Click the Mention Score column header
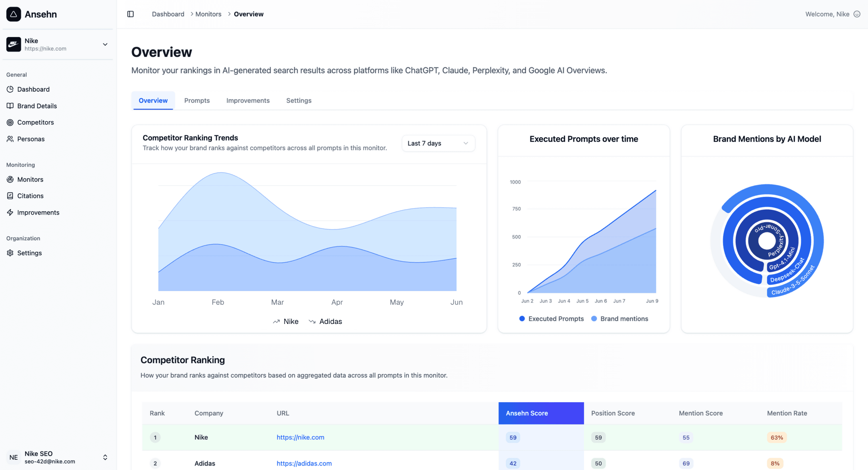Screen dimensions: 868x470 coord(701,413)
